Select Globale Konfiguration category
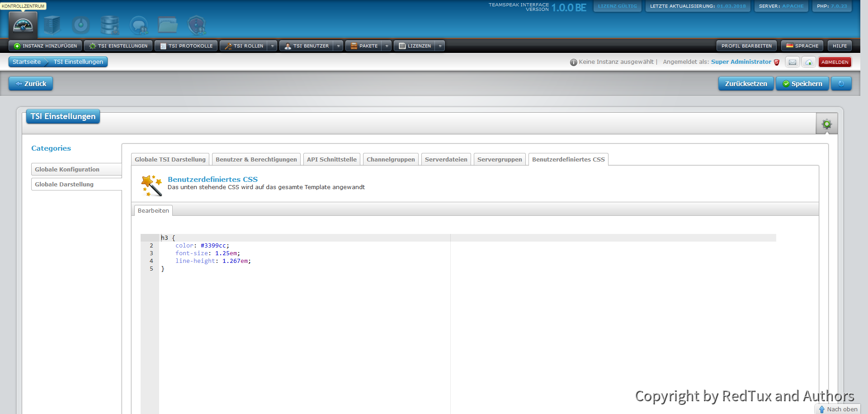The width and height of the screenshot is (868, 414). tap(76, 169)
